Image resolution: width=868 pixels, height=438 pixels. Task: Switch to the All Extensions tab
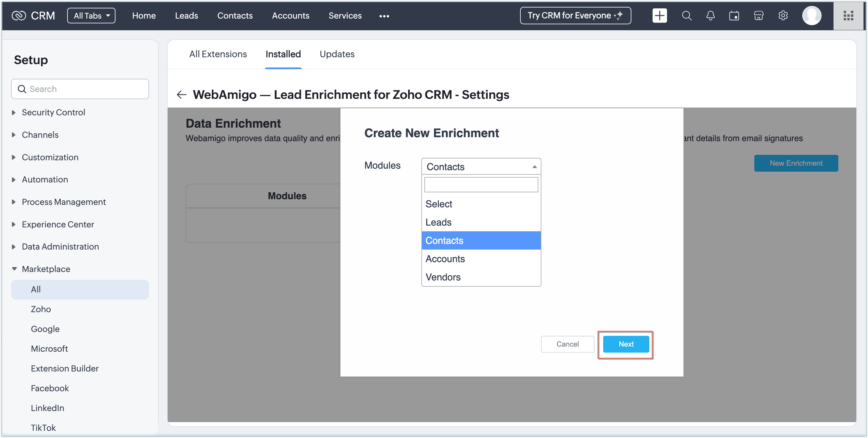pos(218,54)
